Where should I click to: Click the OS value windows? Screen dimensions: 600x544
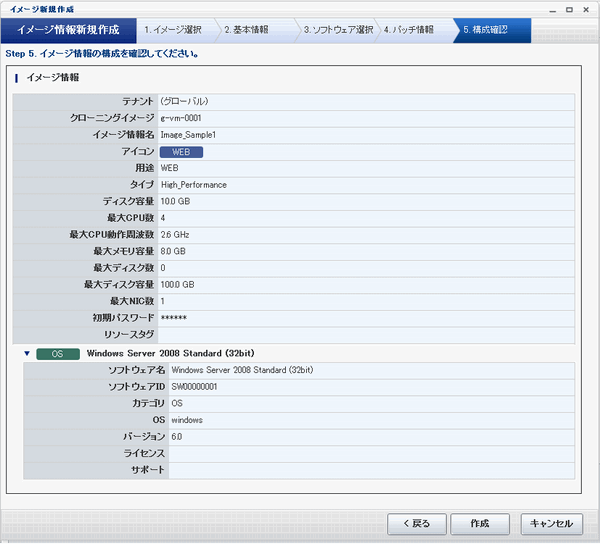point(187,420)
